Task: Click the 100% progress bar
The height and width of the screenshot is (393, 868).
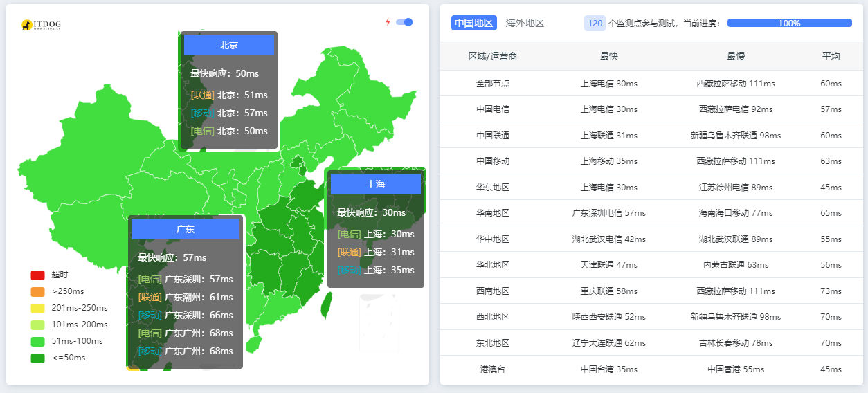Action: pyautogui.click(x=789, y=23)
